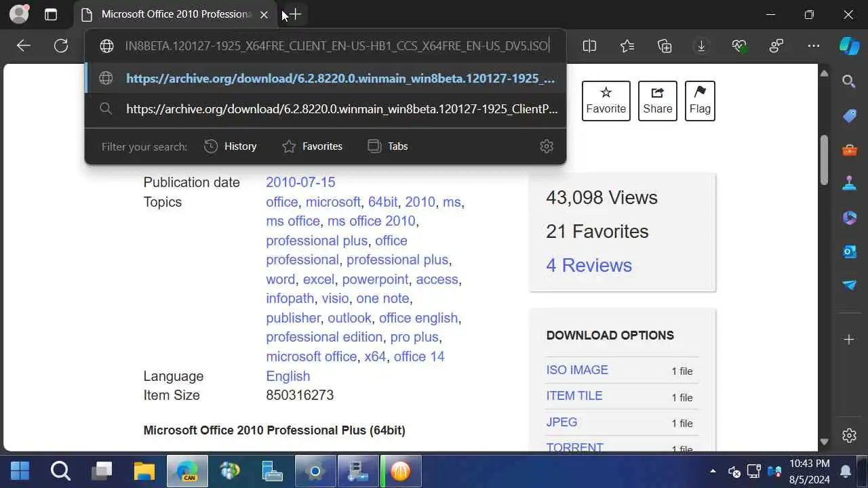This screenshot has width=868, height=488.
Task: Open the 'publisher' topic link
Action: pyautogui.click(x=293, y=318)
